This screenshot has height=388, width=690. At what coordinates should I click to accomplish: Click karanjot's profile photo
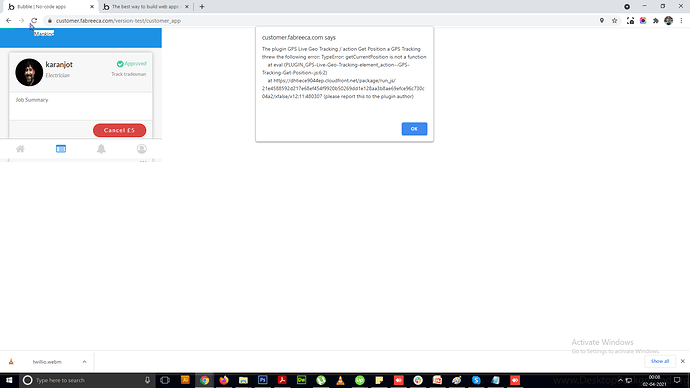click(x=29, y=72)
